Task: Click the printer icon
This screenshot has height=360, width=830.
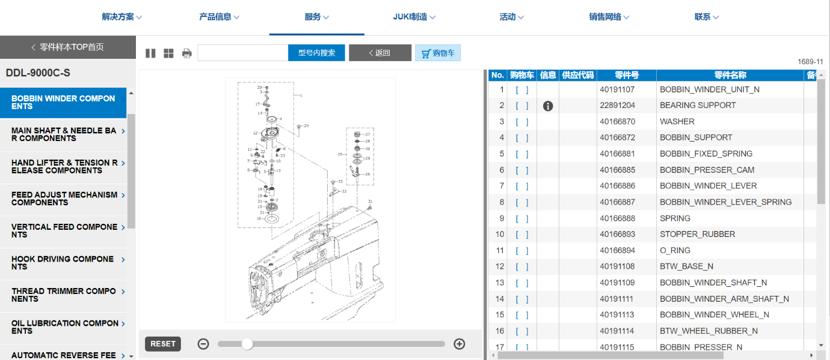Action: point(186,53)
